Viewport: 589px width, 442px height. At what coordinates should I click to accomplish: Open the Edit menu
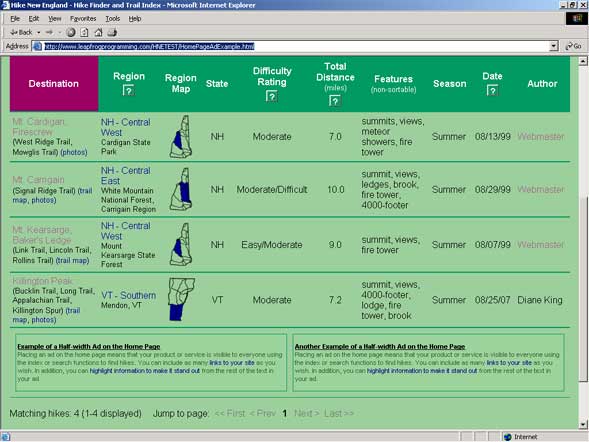click(x=33, y=19)
